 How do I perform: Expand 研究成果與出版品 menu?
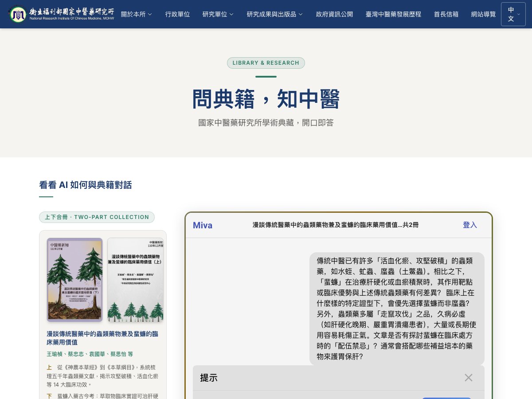(x=274, y=14)
